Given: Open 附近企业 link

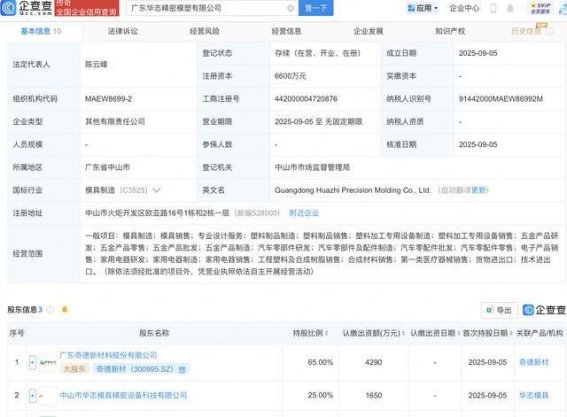Looking at the screenshot, I should click(304, 213).
